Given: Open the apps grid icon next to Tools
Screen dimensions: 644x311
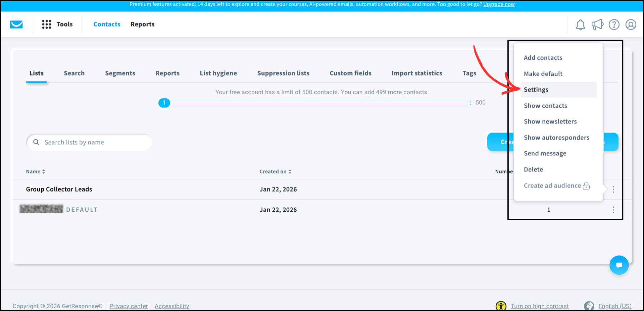Looking at the screenshot, I should pos(46,24).
